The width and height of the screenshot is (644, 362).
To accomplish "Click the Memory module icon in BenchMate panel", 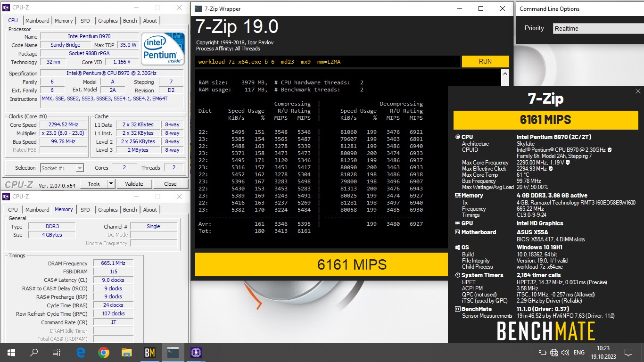I will [x=457, y=196].
